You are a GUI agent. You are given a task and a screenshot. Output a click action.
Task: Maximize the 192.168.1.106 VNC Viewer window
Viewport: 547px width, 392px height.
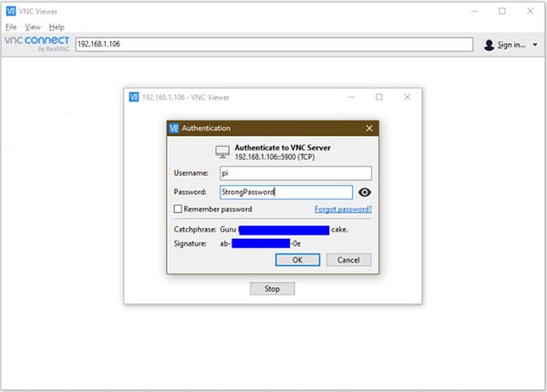tap(379, 97)
